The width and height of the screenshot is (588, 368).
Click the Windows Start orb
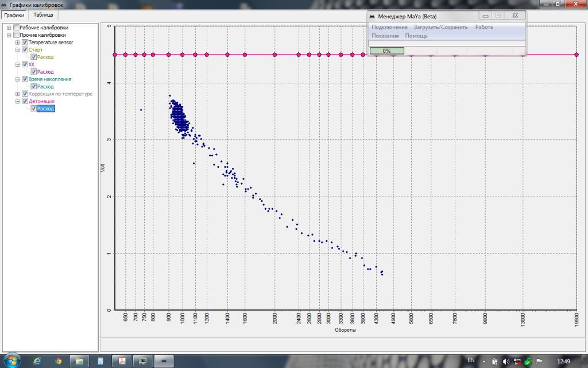(x=12, y=361)
